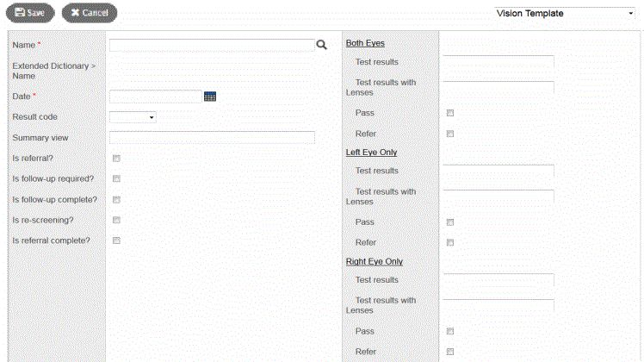Click the Date input field
Viewport: 644px width, 362px height.
tap(156, 97)
